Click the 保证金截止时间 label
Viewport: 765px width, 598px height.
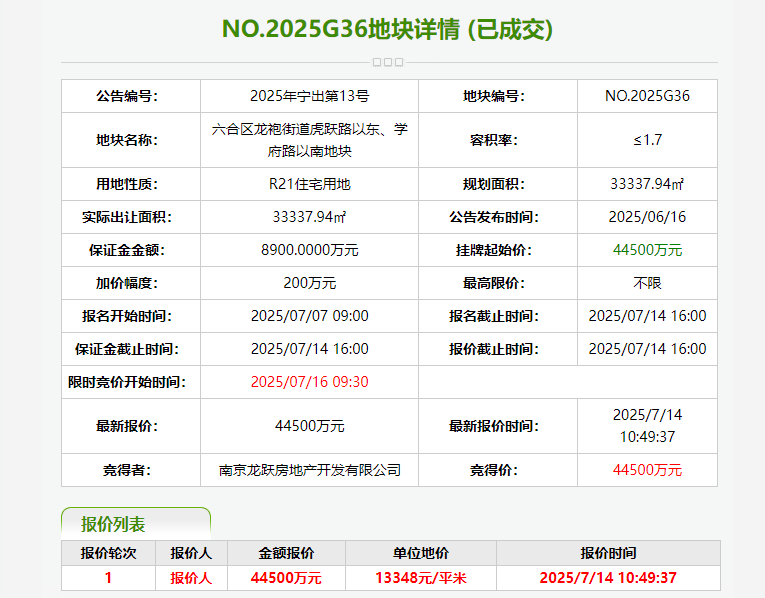point(127,349)
